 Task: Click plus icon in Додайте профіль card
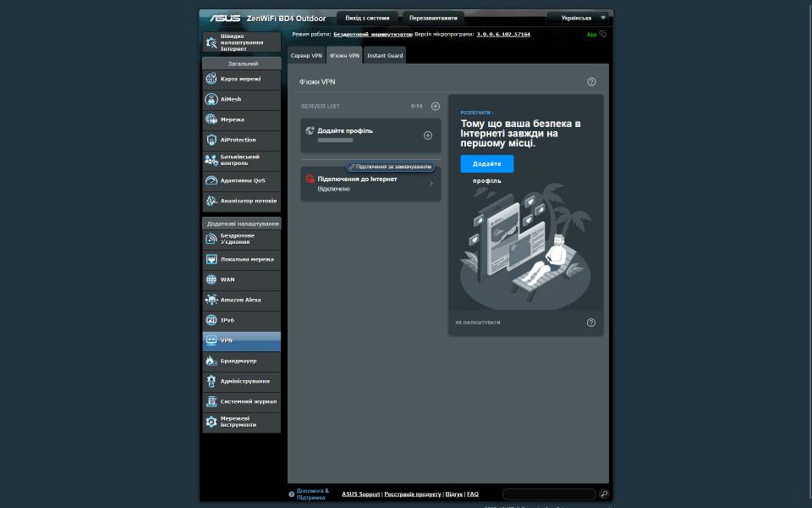(428, 135)
